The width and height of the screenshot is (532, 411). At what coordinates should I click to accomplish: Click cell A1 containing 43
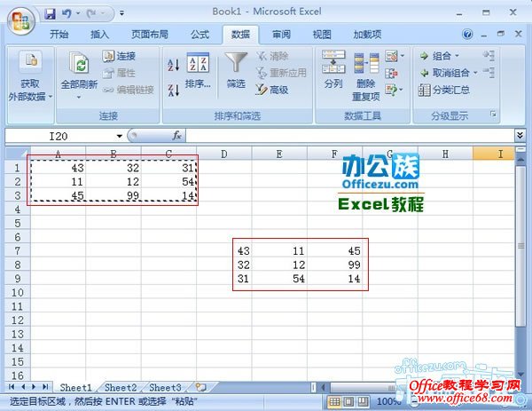pos(58,168)
